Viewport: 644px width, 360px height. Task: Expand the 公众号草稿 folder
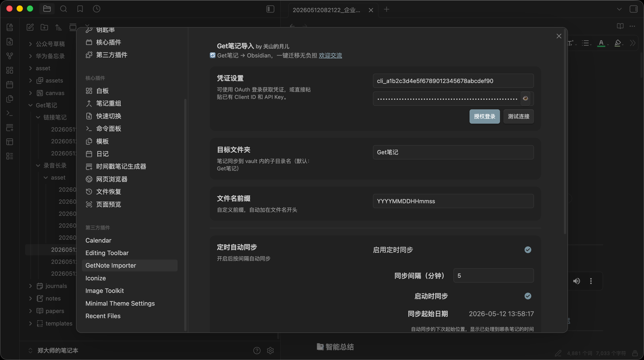tap(30, 44)
